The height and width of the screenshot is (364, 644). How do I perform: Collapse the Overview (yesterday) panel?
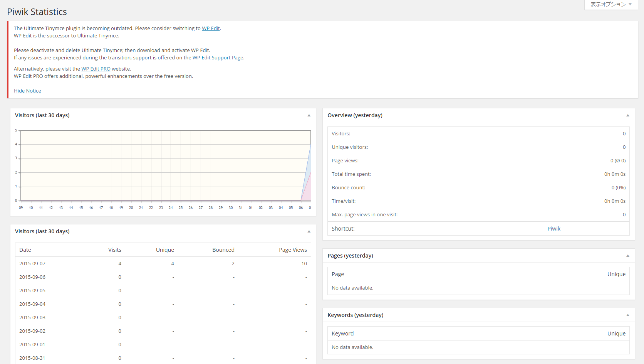tap(628, 115)
